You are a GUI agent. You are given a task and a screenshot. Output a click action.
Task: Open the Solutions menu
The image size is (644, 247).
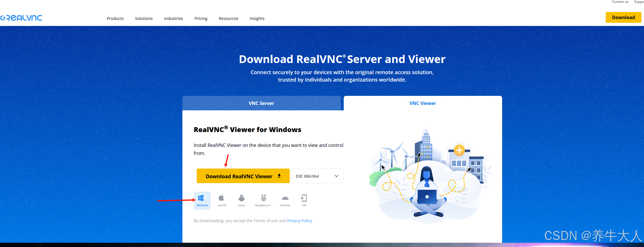144,19
